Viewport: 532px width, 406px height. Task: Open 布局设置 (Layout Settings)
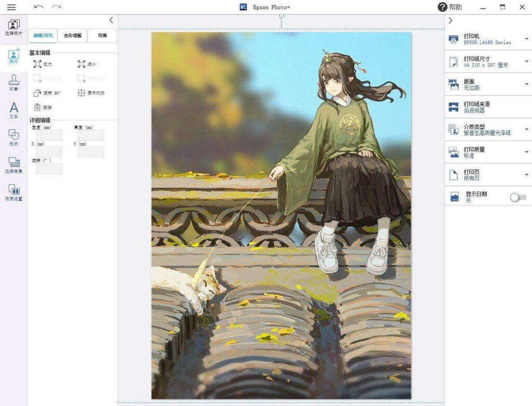click(14, 193)
